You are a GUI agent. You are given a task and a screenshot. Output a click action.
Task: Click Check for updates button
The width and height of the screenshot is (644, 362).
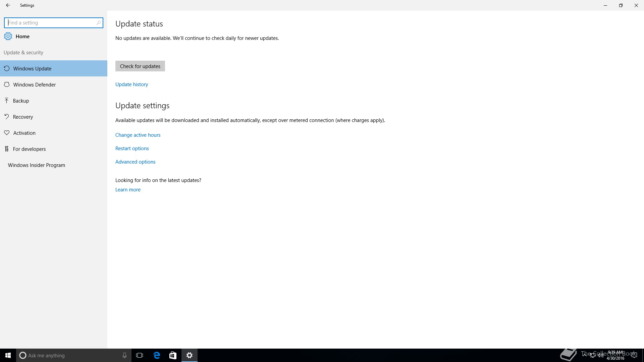(140, 66)
